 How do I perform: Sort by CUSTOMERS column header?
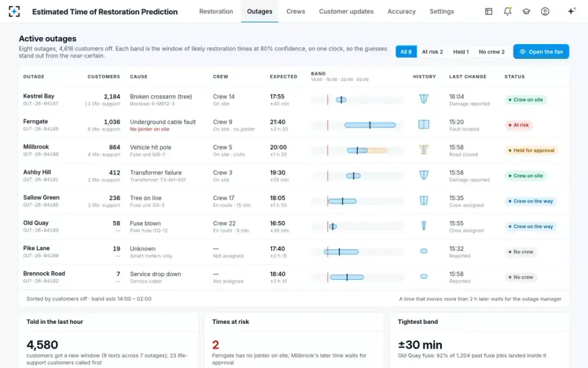pos(103,77)
